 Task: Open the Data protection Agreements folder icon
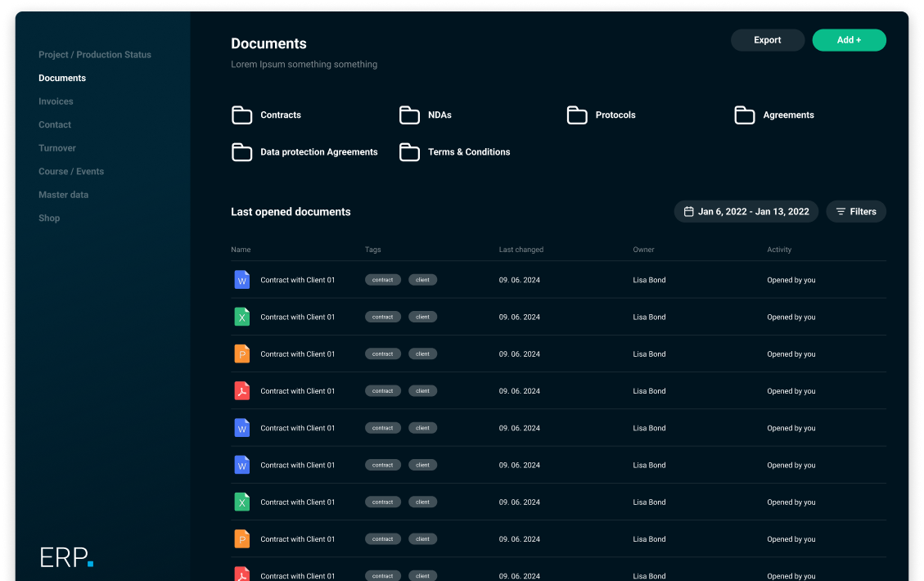point(241,152)
